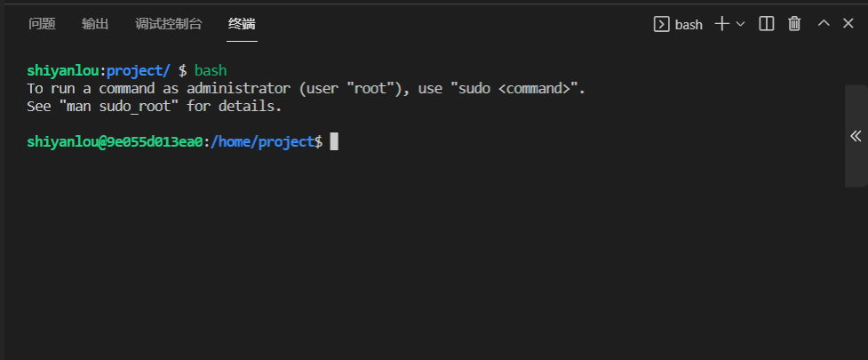The height and width of the screenshot is (360, 868).
Task: Activate the 终端 tab
Action: click(x=242, y=24)
